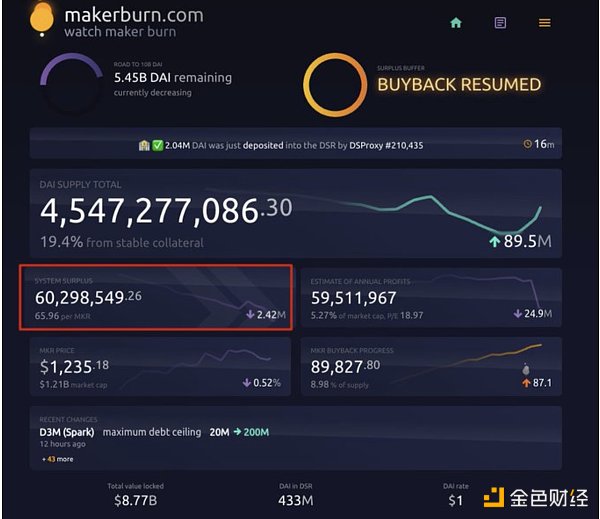Click 19.4% from stable collateral text

coord(122,242)
